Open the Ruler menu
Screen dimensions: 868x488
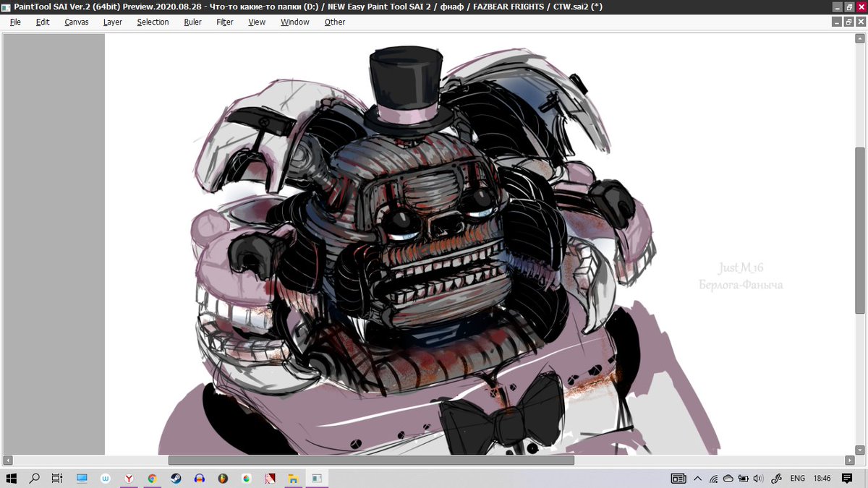192,22
